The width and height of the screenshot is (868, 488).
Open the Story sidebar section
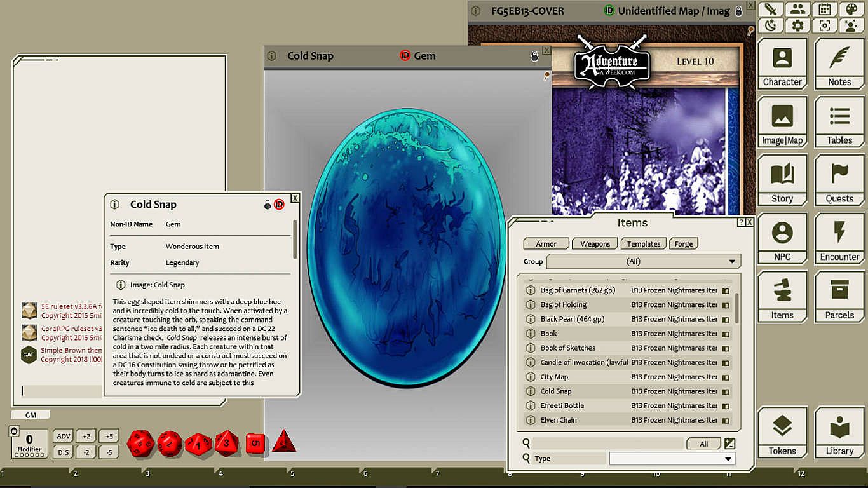click(782, 180)
